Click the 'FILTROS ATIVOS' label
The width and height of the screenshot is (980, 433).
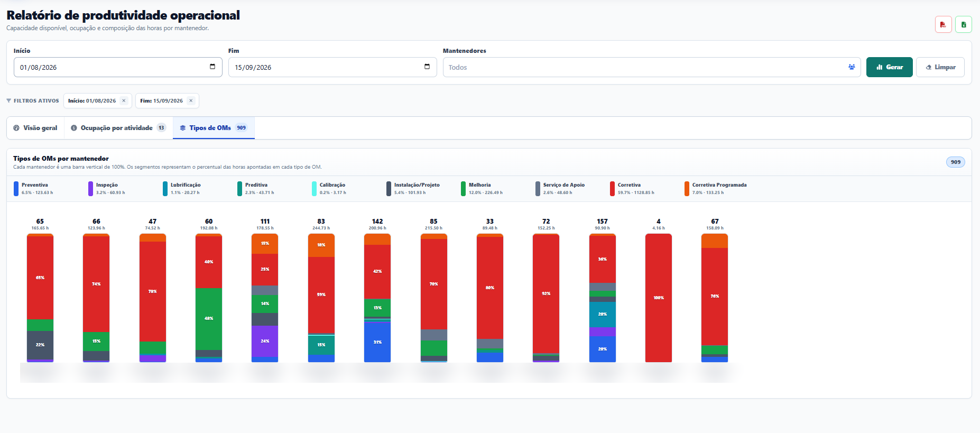(x=36, y=100)
